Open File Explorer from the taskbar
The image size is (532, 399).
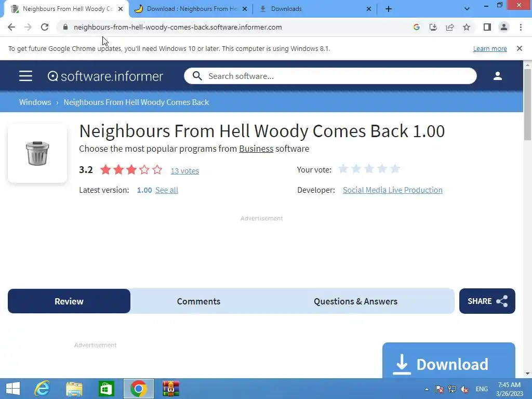pos(74,389)
